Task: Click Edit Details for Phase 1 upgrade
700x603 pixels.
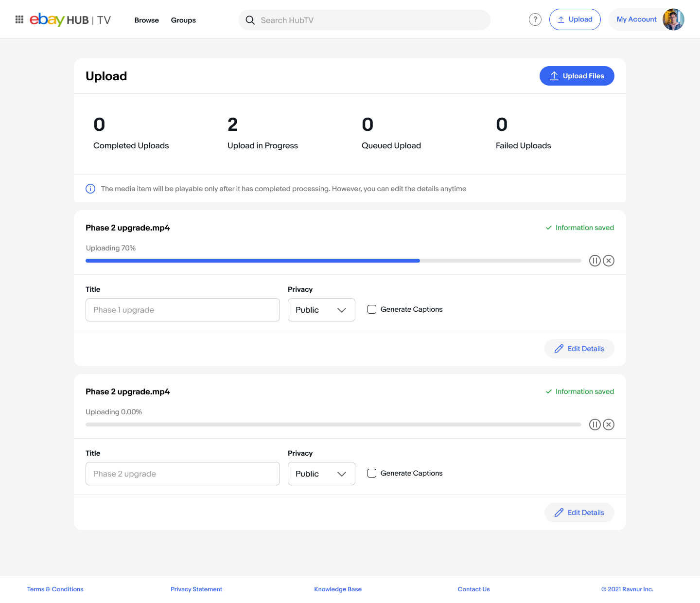Action: pyautogui.click(x=579, y=349)
